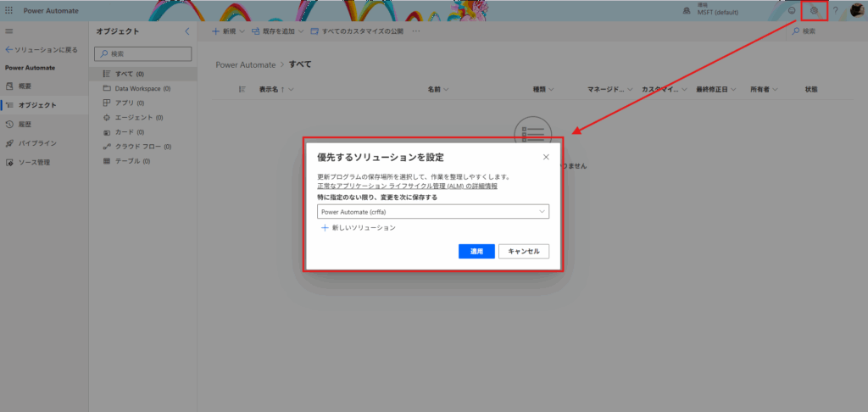The width and height of the screenshot is (868, 412).
Task: Open the user profile avatar
Action: pyautogui.click(x=858, y=10)
